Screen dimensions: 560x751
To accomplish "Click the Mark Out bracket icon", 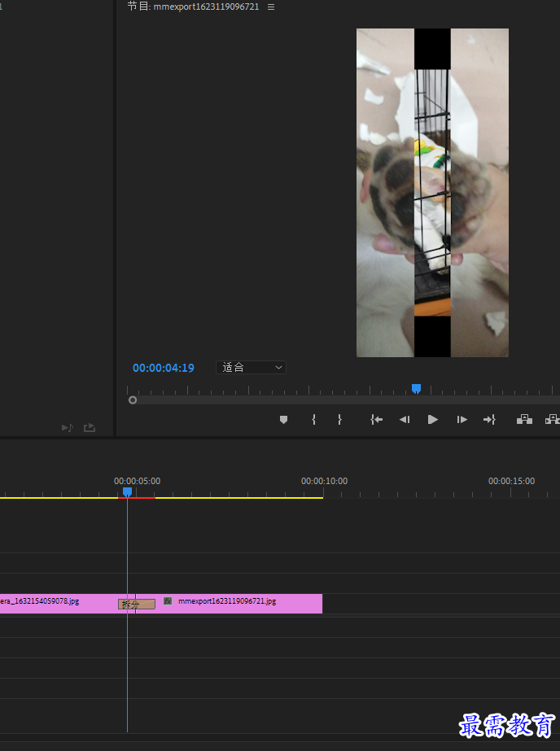I will (x=339, y=420).
